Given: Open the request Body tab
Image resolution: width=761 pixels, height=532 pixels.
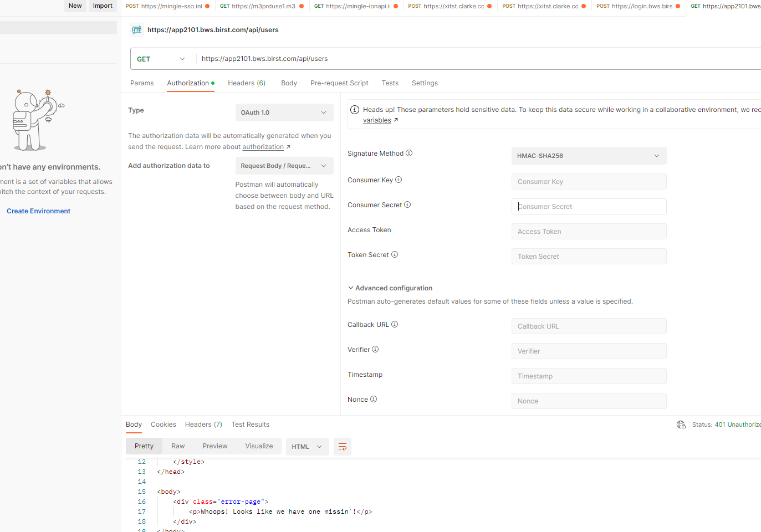Looking at the screenshot, I should 289,83.
